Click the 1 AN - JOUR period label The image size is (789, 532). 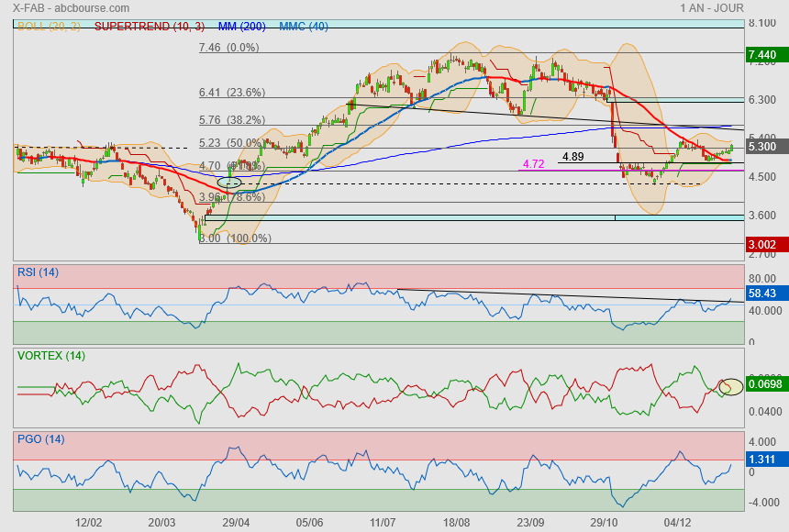[712, 8]
